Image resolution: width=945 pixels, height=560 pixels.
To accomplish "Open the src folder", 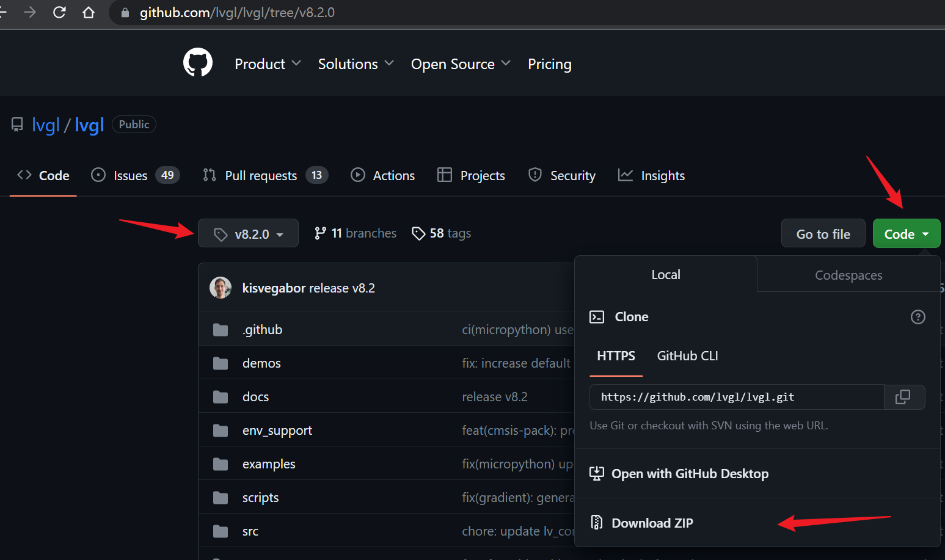I will (250, 531).
